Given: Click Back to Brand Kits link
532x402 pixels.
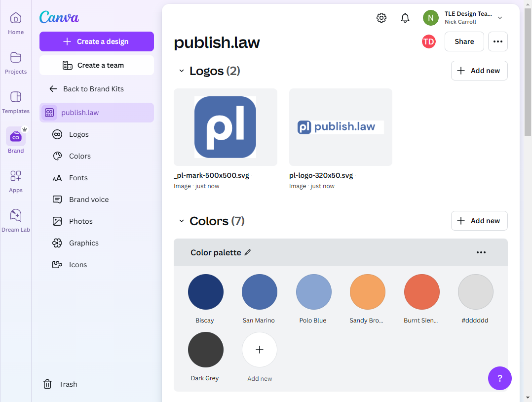Looking at the screenshot, I should [93, 89].
